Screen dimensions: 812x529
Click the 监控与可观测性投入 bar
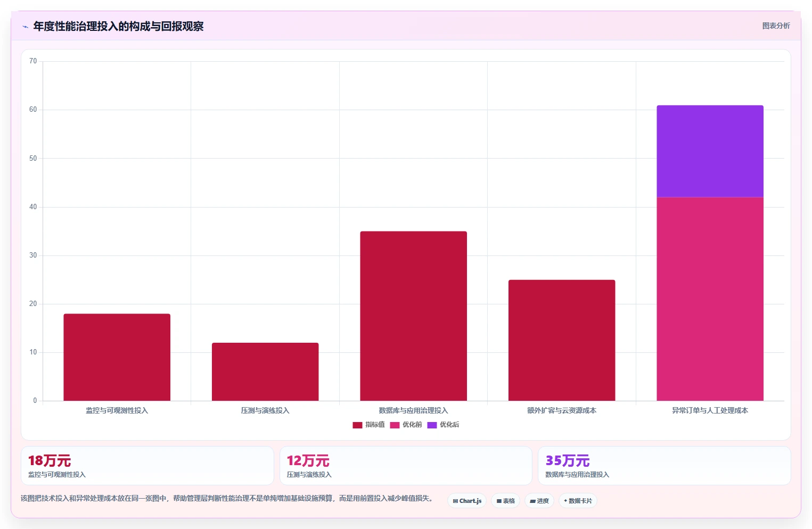(117, 357)
